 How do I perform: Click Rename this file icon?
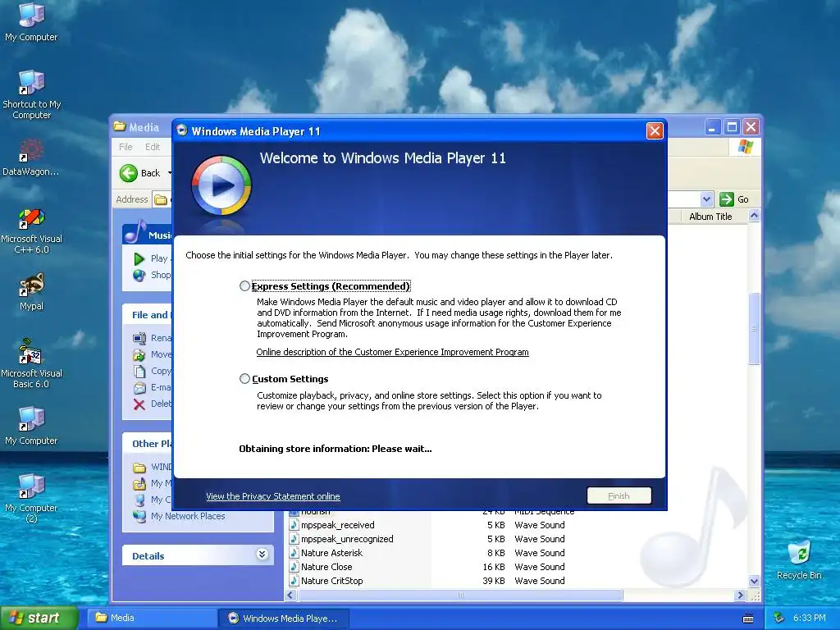tap(139, 338)
